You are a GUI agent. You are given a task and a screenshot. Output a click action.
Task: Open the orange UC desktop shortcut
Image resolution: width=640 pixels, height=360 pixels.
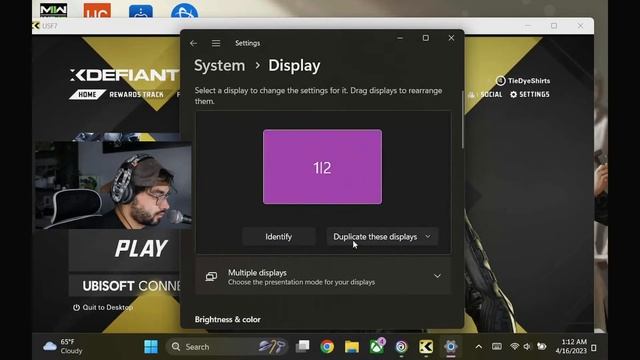pos(97,10)
